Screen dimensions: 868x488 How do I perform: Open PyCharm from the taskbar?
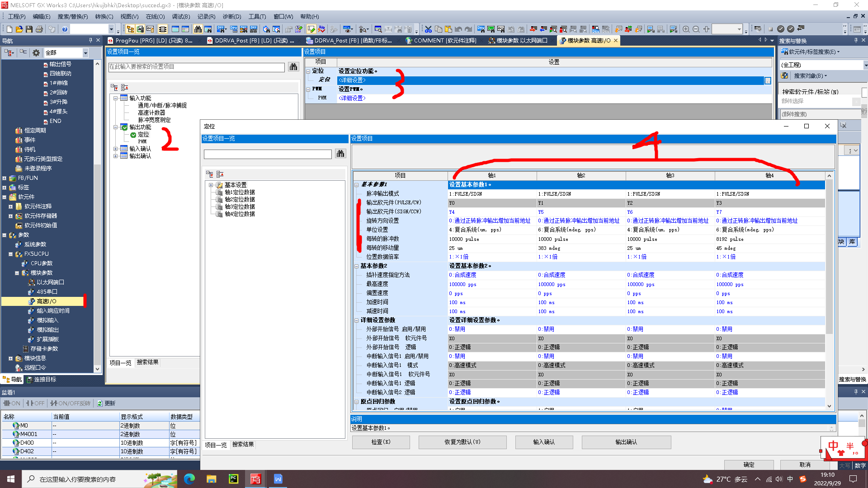(x=233, y=479)
